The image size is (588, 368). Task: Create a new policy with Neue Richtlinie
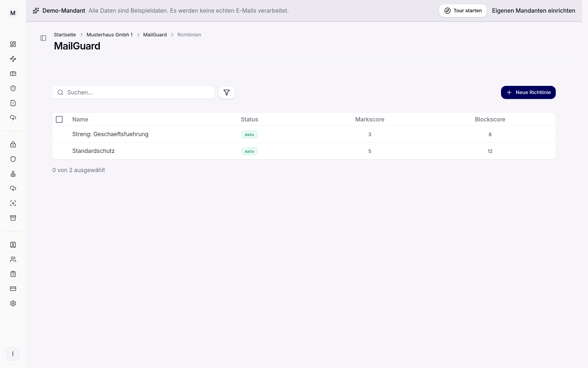tap(528, 92)
